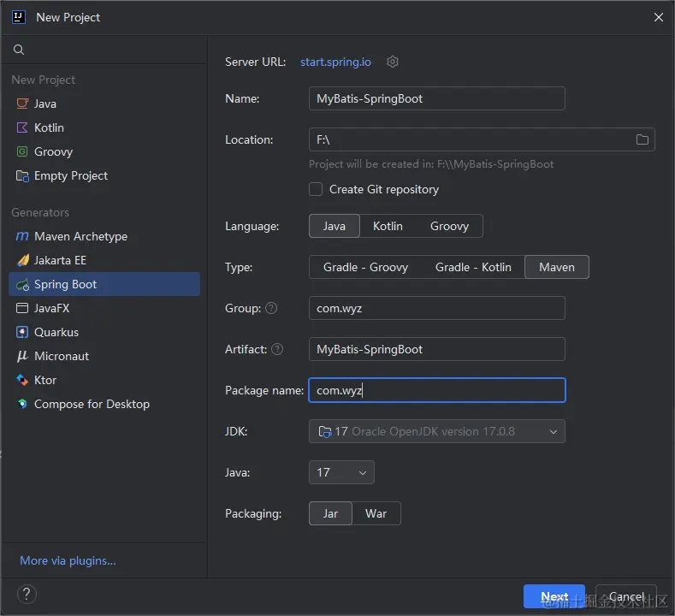The height and width of the screenshot is (616, 675).
Task: Select Ktor generator
Action: (104, 380)
